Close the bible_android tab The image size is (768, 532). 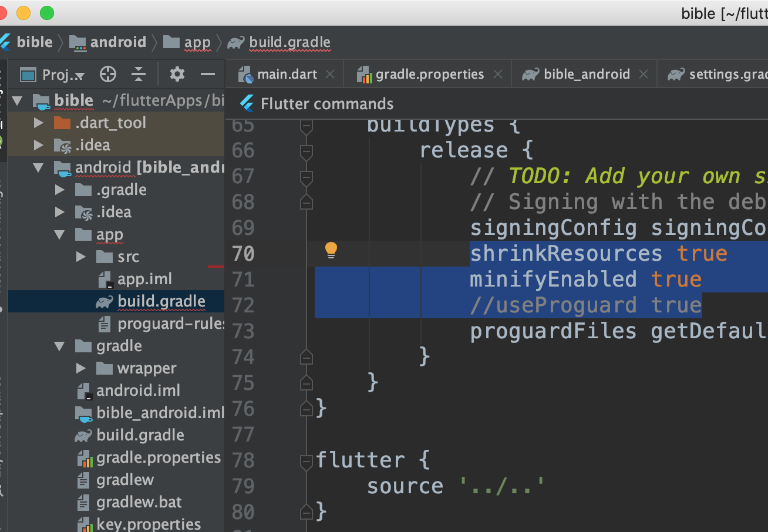[644, 75]
